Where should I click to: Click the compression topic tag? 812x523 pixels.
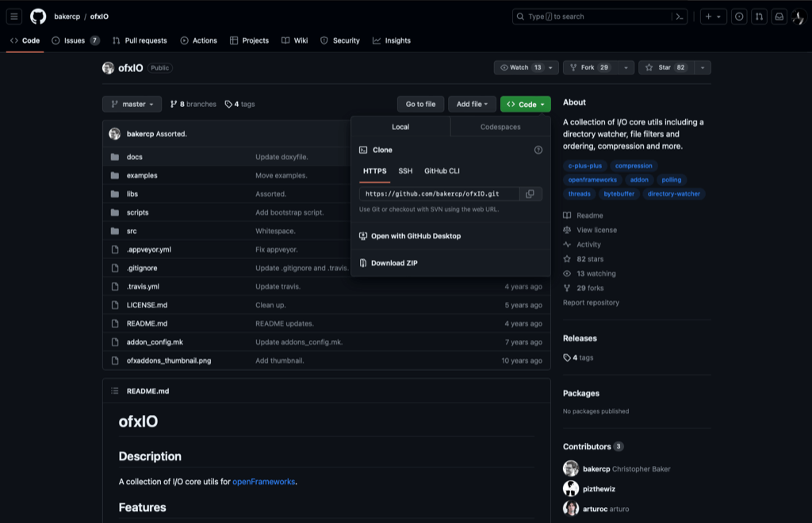click(634, 166)
